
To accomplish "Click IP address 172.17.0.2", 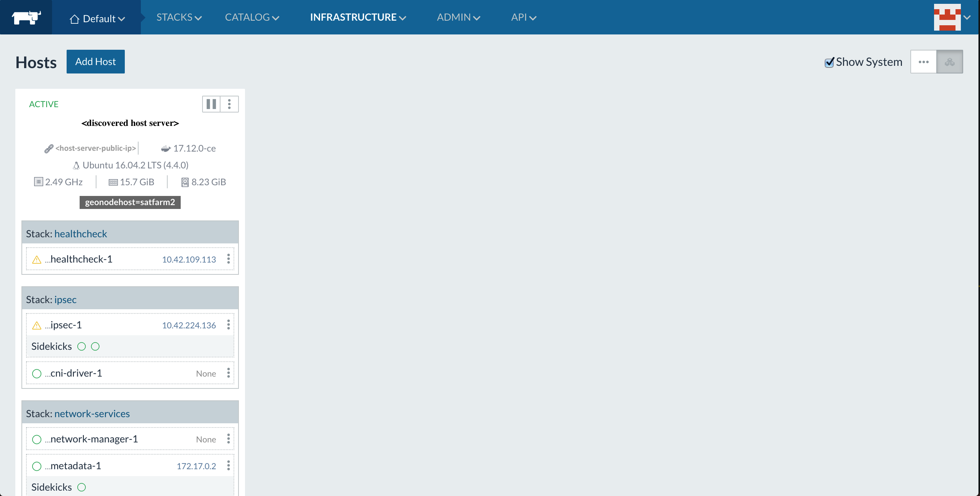I will pos(196,466).
